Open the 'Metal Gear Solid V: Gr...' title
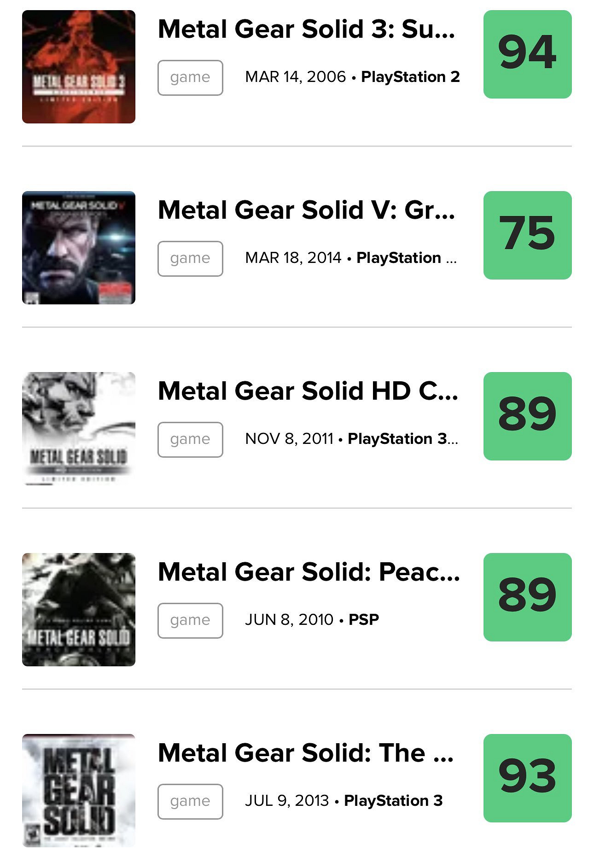 306,210
